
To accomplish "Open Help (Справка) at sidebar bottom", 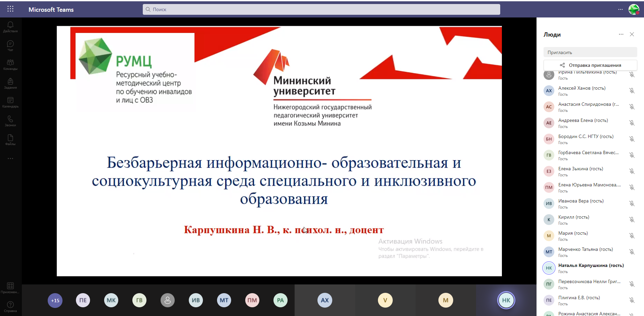I will 10,306.
